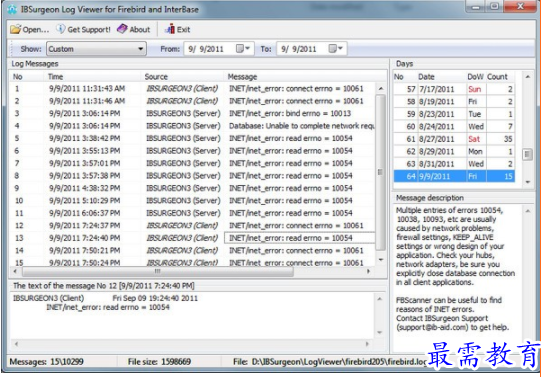Screen dimensions: 549x386
Task: Click message text pane scroll up arrow
Action: 380,299
